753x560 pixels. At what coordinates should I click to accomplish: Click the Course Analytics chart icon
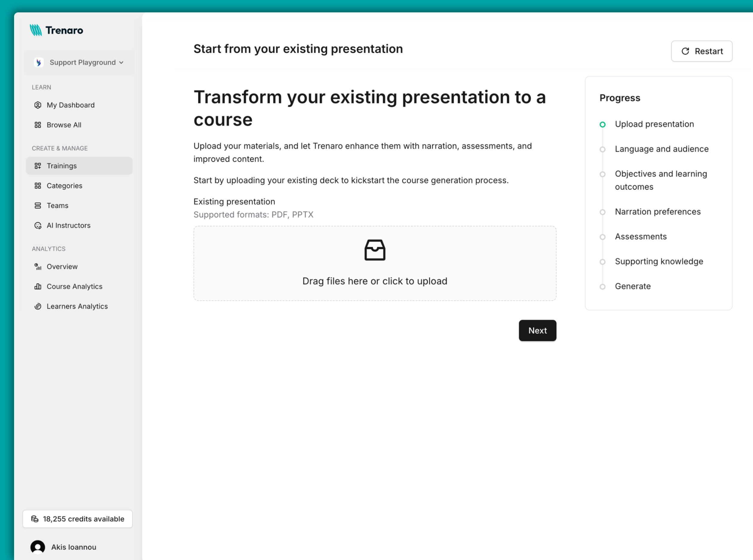tap(38, 287)
